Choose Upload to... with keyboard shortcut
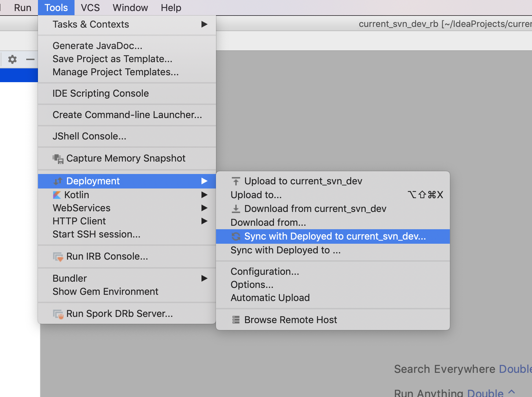Viewport: 532px width, 397px height. (333, 195)
